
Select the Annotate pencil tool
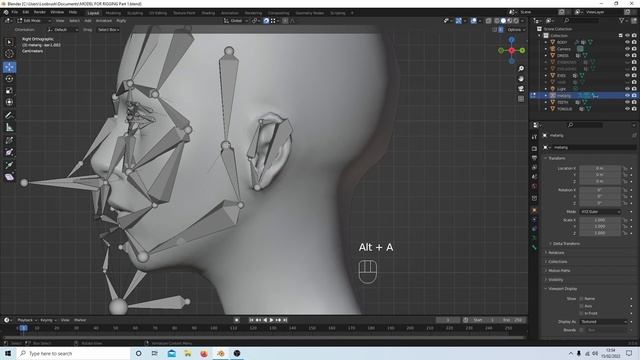[x=9, y=116]
